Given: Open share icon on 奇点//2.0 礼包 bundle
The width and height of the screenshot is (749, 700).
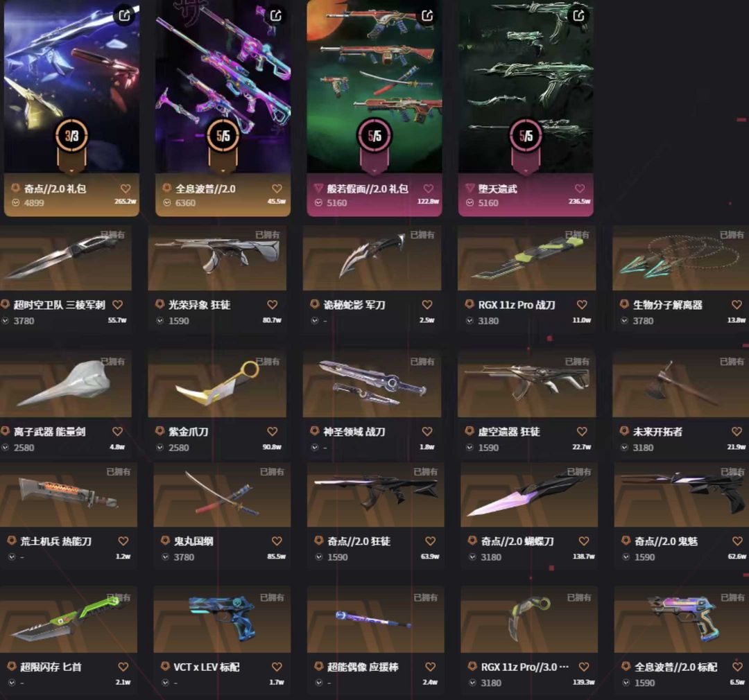Looking at the screenshot, I should coord(124,15).
